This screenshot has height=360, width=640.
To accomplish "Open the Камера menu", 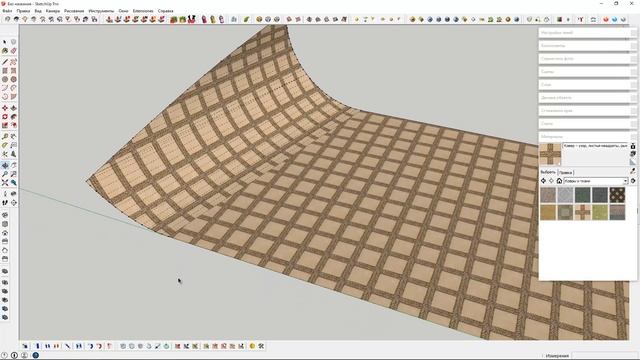I will point(53,11).
